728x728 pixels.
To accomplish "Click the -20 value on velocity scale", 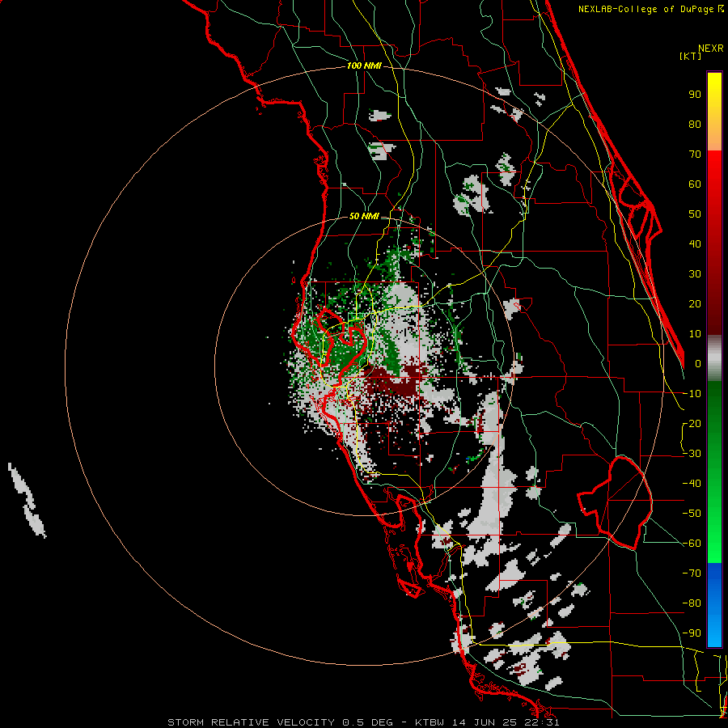I will pos(692,424).
